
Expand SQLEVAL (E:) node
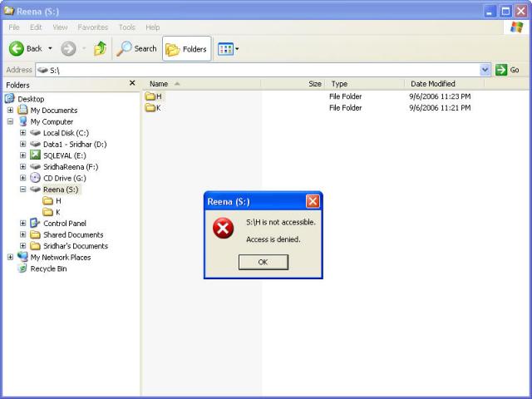pyautogui.click(x=22, y=155)
